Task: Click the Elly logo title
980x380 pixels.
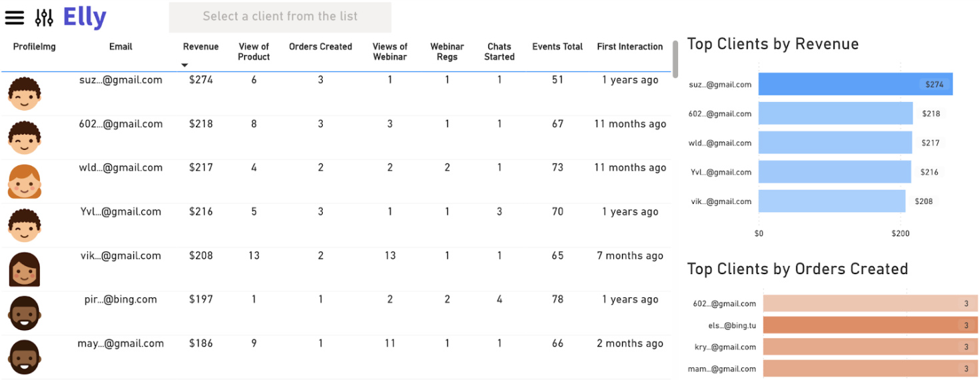Action: click(x=85, y=17)
